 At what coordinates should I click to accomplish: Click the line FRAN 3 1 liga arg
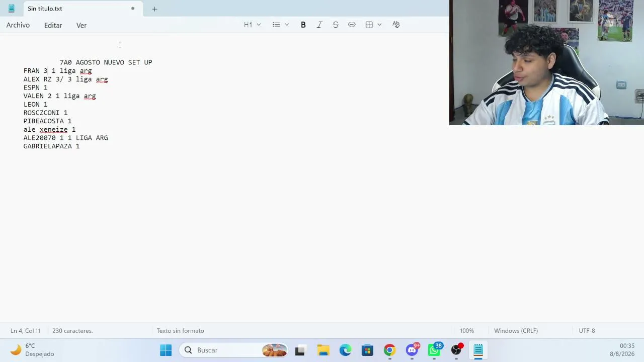pos(57,71)
